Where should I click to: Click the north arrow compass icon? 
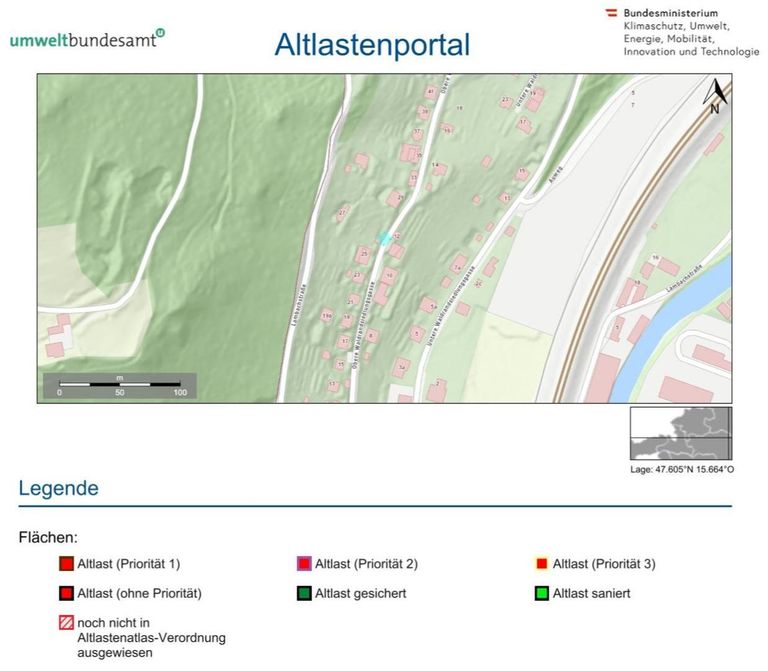click(715, 96)
